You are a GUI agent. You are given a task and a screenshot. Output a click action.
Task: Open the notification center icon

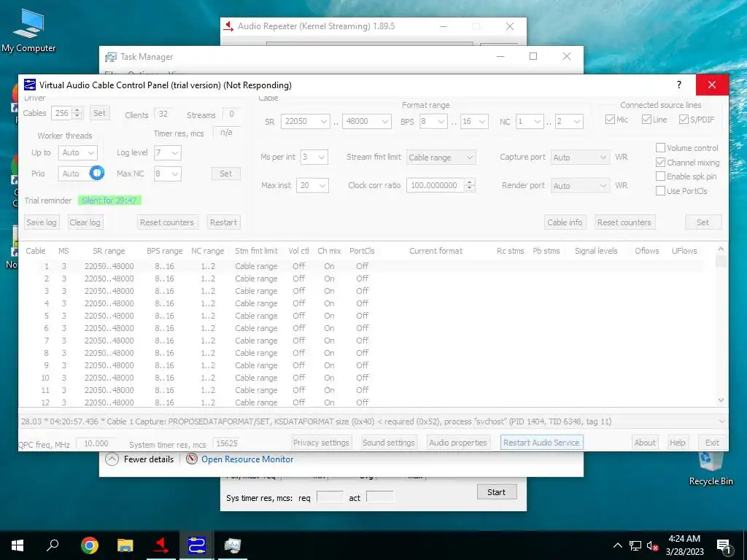tap(724, 546)
